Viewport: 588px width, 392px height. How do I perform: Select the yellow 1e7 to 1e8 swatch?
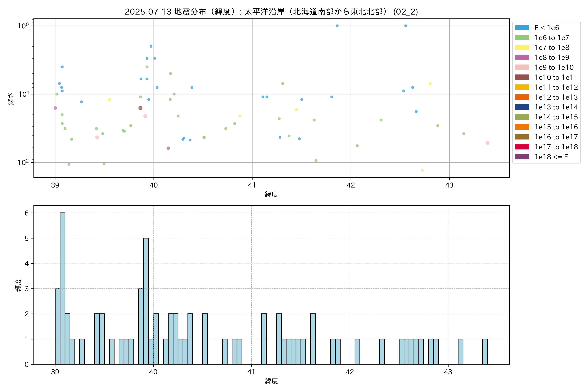522,48
